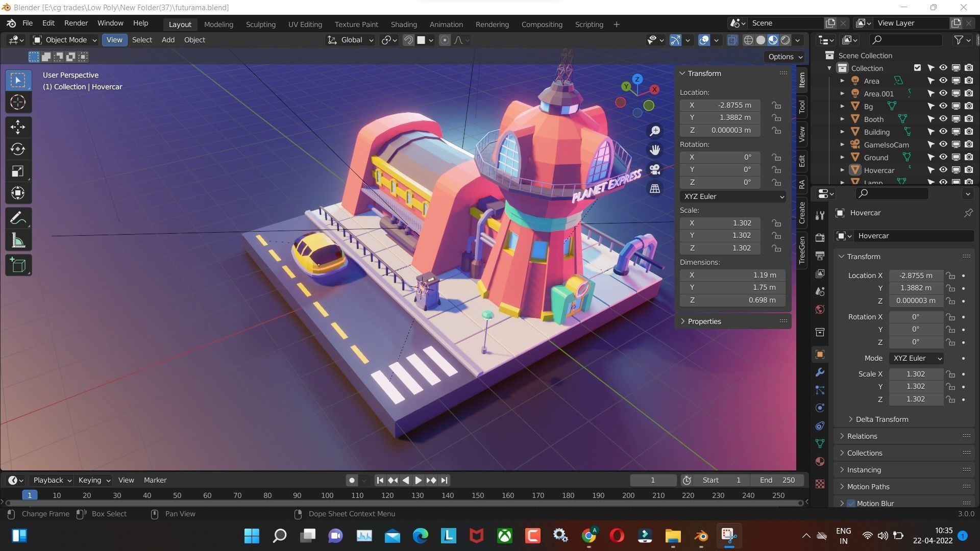Click the pan hand viewport gizmo
Viewport: 980px width, 551px height.
pyautogui.click(x=654, y=150)
